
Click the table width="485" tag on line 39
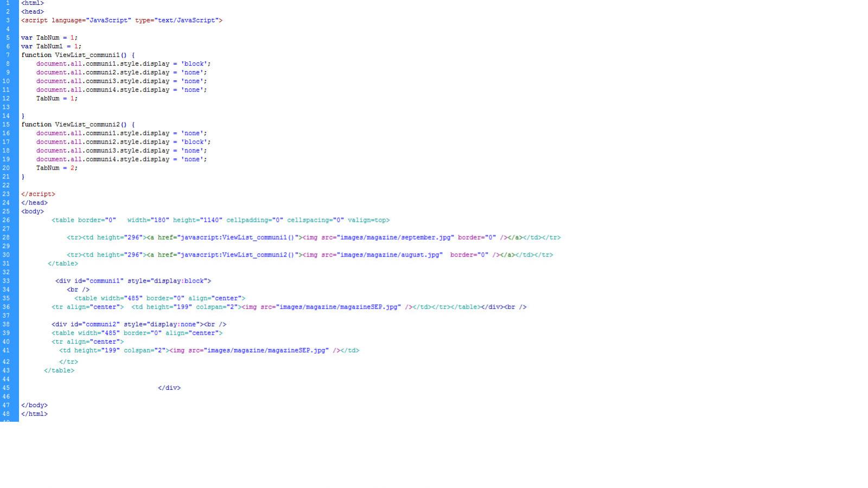[x=137, y=333]
